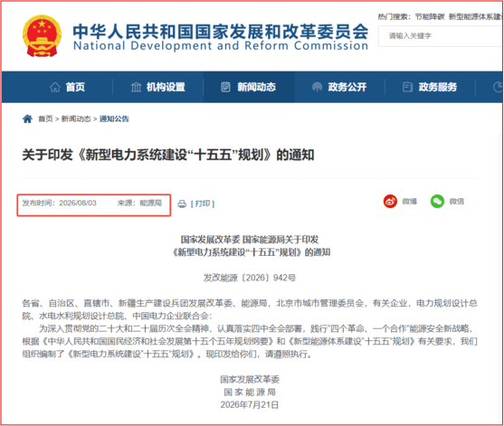Open the 政务公开 navigation tab

339,87
